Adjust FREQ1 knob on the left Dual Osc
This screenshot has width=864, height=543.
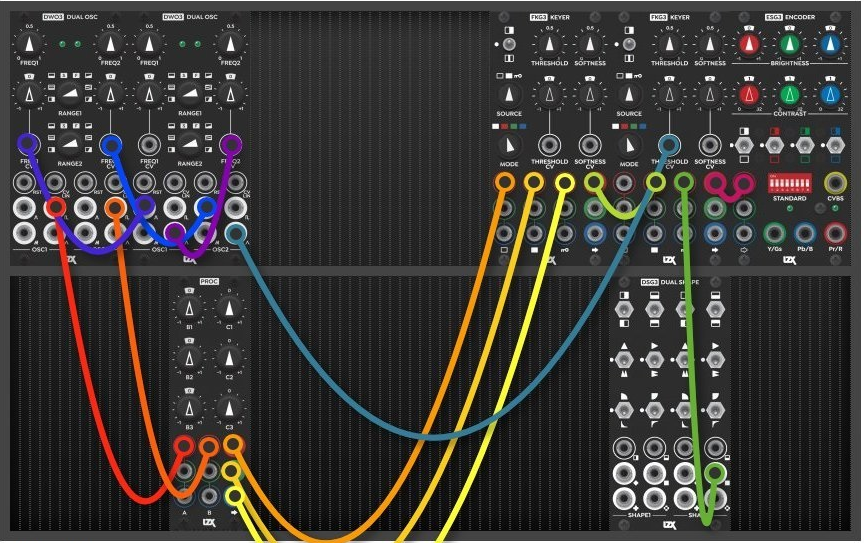click(30, 45)
